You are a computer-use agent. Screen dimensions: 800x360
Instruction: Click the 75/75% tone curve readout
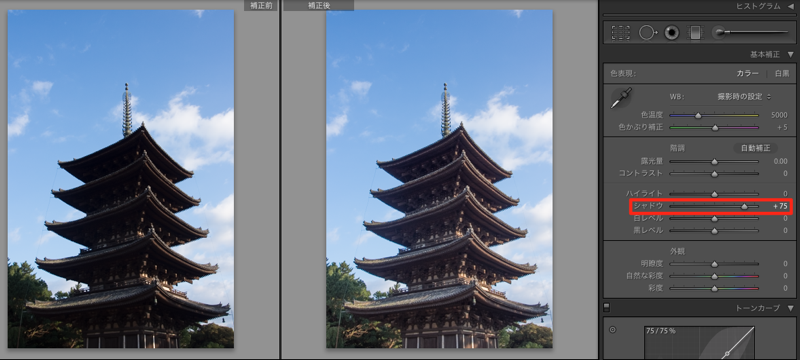point(660,331)
